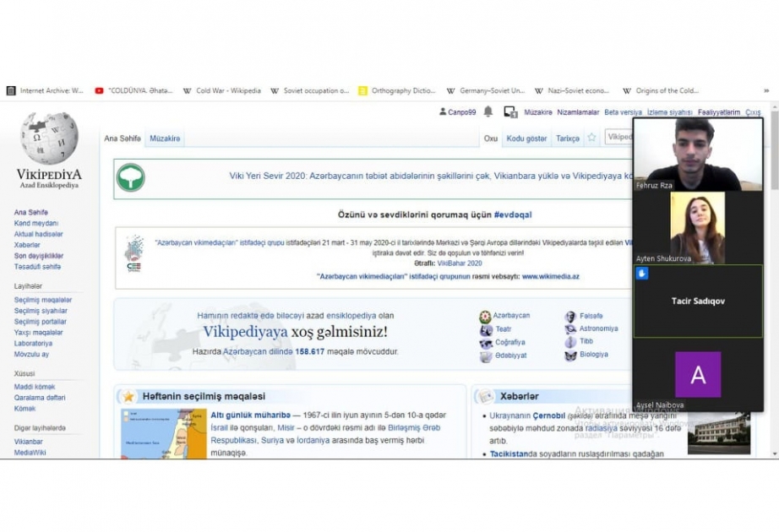Open Nizamlamalar in the user menu

tap(578, 112)
